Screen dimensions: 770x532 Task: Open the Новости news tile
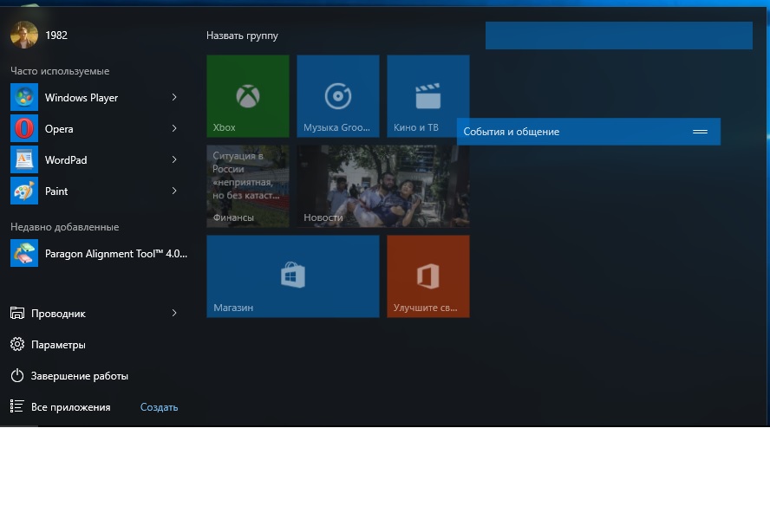point(383,186)
